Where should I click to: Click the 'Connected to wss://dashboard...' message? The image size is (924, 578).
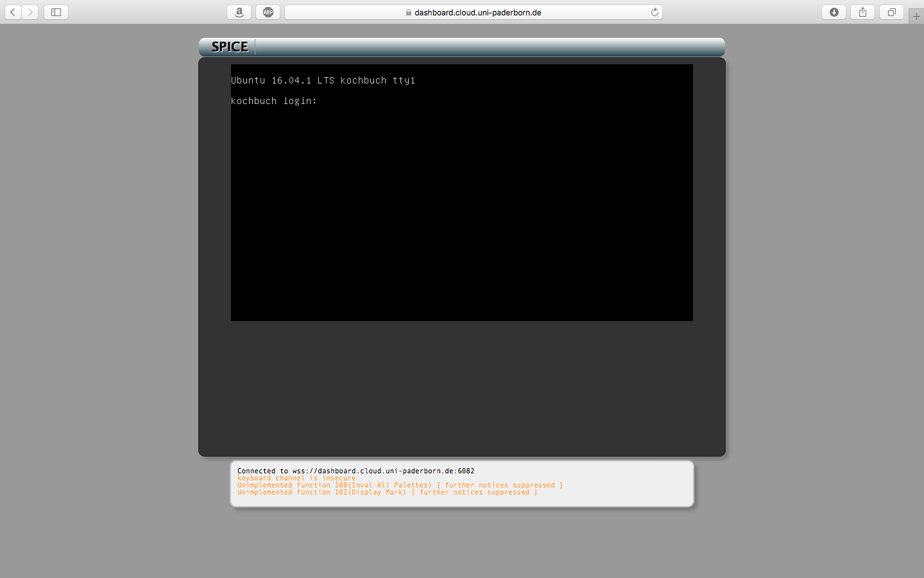coord(356,471)
